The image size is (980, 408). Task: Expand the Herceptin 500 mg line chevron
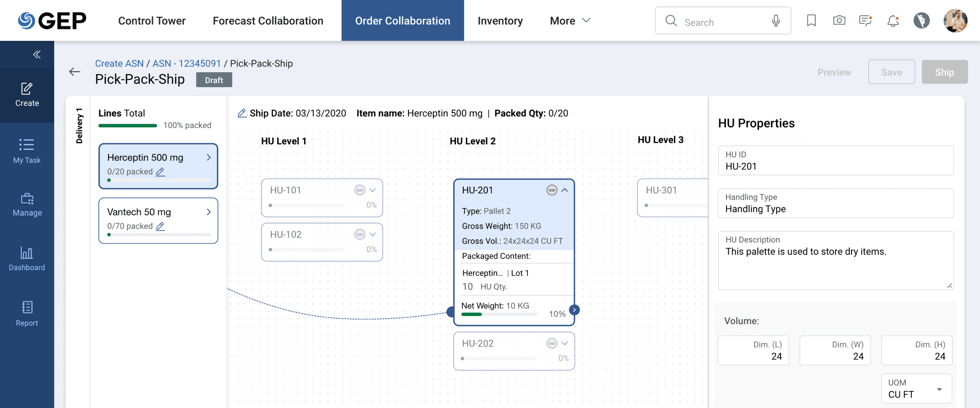click(x=209, y=158)
